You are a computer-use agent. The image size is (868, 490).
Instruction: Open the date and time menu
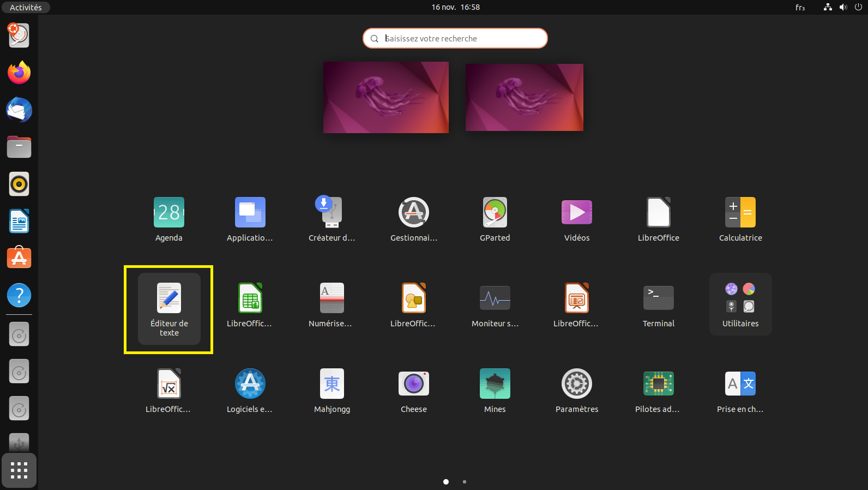[455, 7]
